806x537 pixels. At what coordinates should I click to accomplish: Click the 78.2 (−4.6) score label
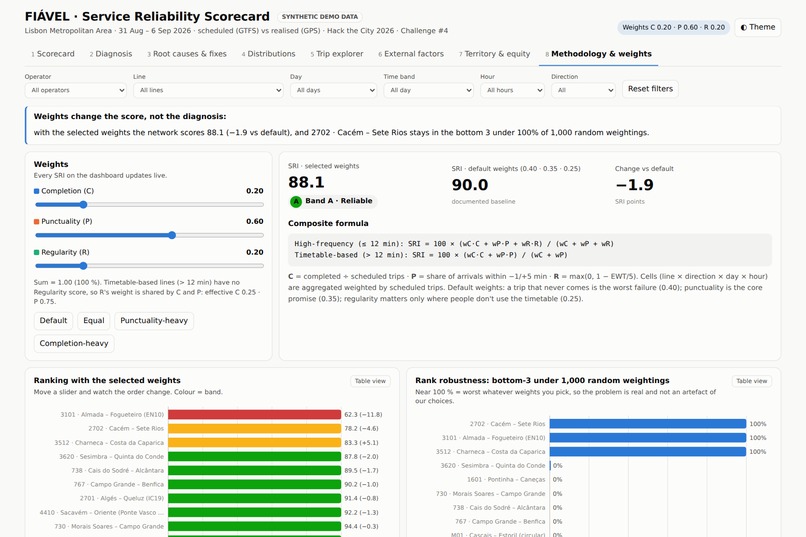point(361,429)
